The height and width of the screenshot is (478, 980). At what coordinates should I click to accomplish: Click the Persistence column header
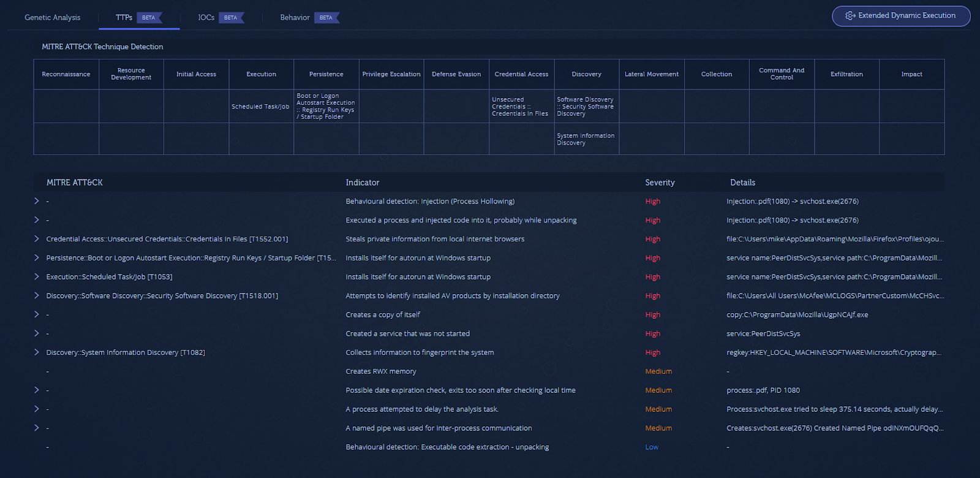click(x=326, y=74)
